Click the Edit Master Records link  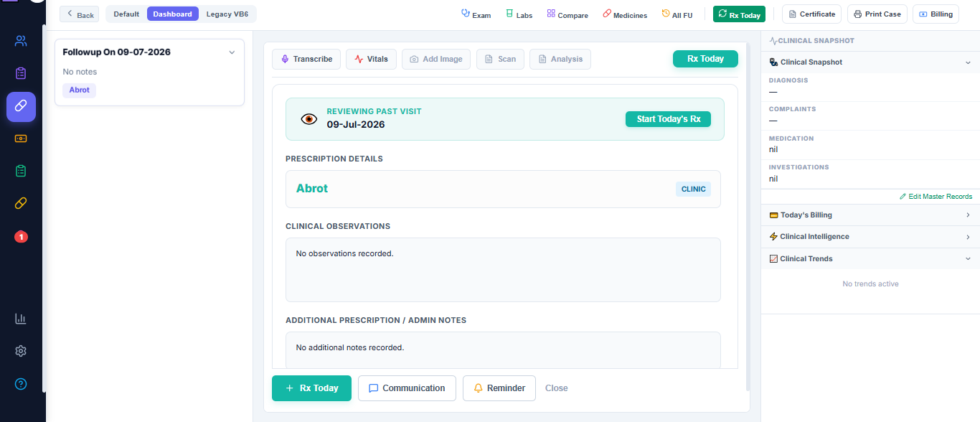(936, 197)
